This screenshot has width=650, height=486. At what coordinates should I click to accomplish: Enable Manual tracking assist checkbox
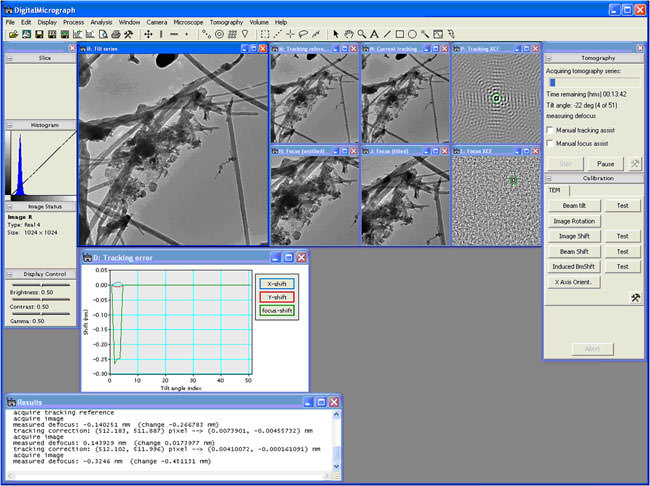550,130
